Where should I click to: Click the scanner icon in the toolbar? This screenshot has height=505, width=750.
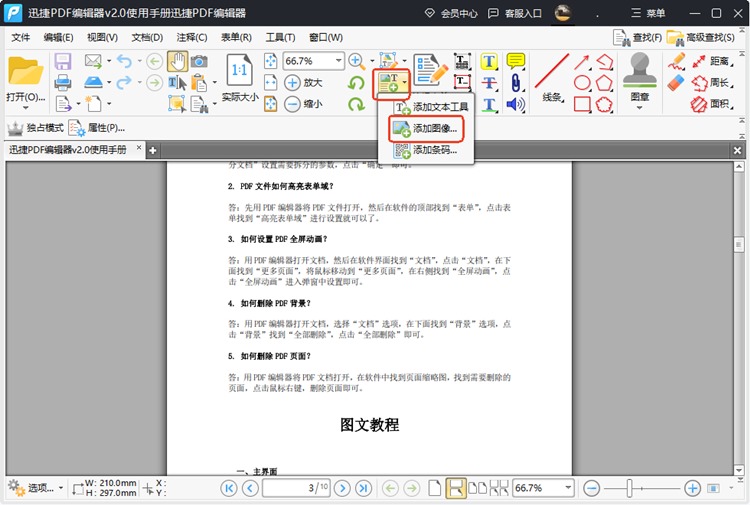click(93, 82)
